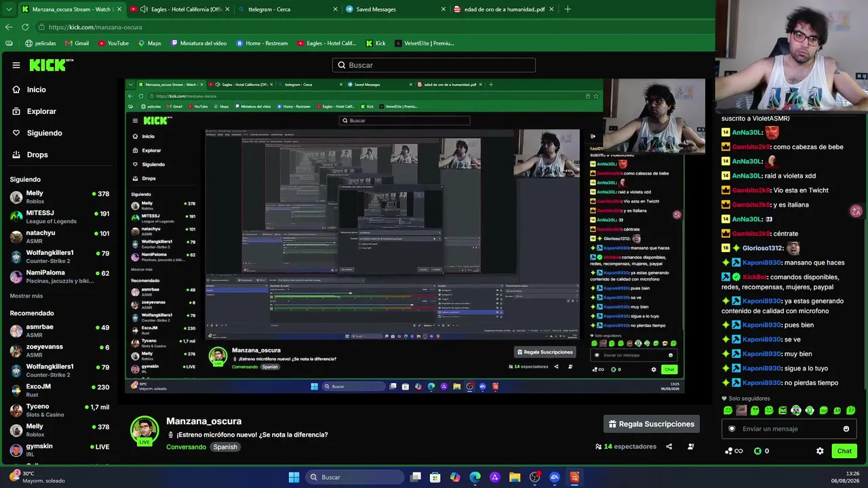Click the Kick search box labeled Buscar
This screenshot has width=868, height=488.
(x=434, y=65)
